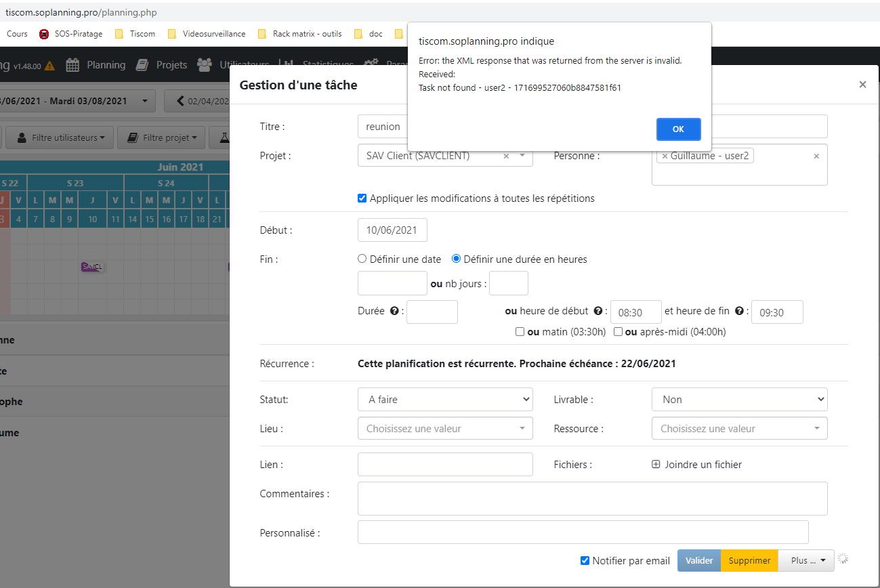The width and height of the screenshot is (880, 588).
Task: Select Définir une durée en heures option
Action: tap(456, 259)
